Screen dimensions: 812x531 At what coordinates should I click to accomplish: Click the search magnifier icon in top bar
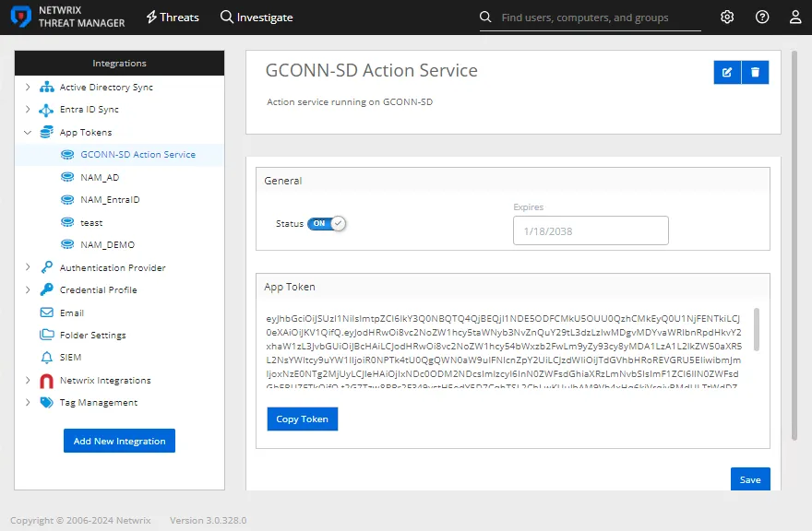pos(485,18)
